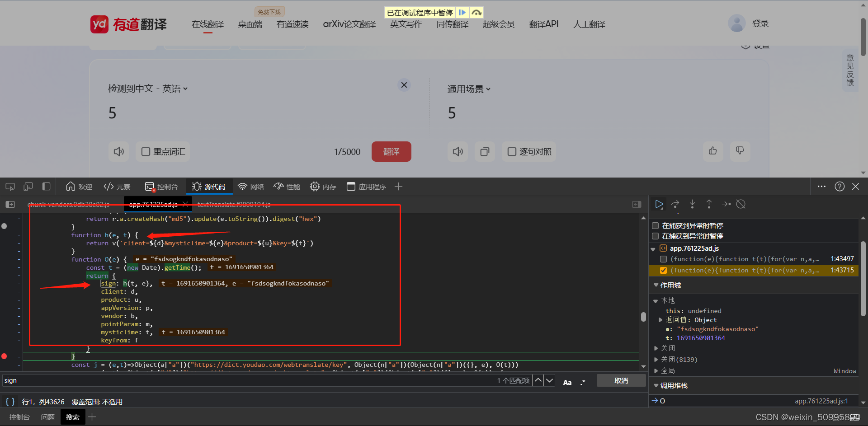Enable the 重点词汇 checkbox
Viewport: 868px width, 426px height.
tap(146, 152)
